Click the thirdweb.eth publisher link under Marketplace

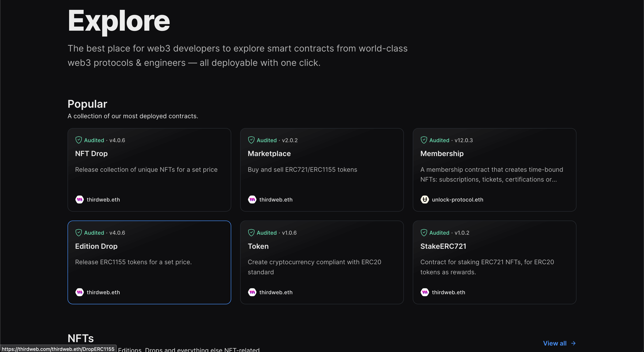click(275, 200)
